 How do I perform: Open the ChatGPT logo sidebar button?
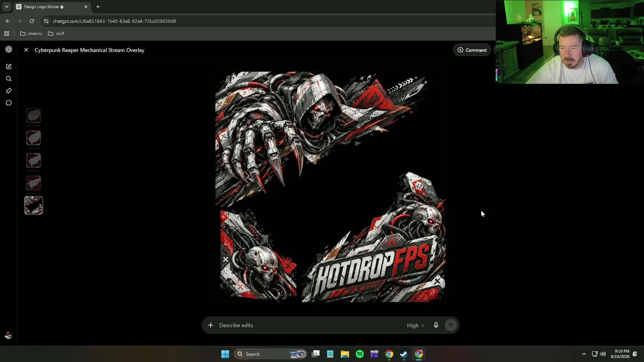pyautogui.click(x=9, y=49)
